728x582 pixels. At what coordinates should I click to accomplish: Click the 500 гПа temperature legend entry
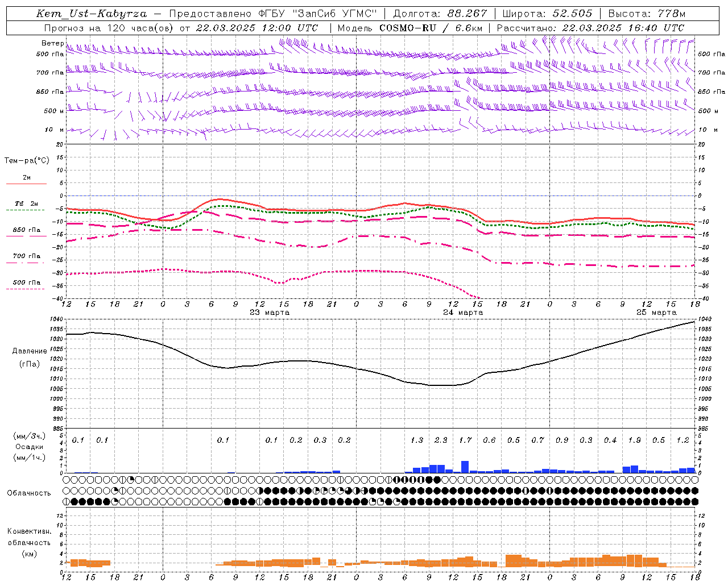27,282
